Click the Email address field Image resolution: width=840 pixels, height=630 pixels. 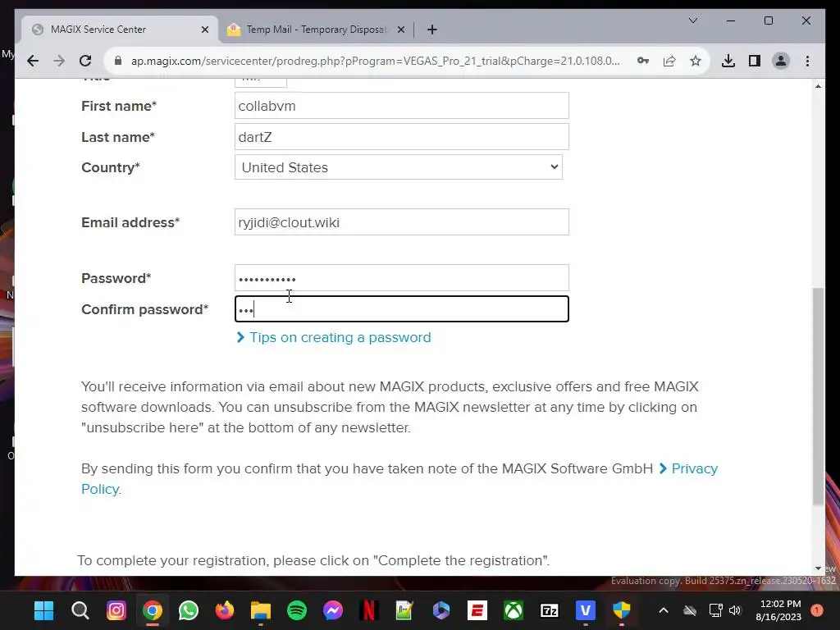point(401,221)
